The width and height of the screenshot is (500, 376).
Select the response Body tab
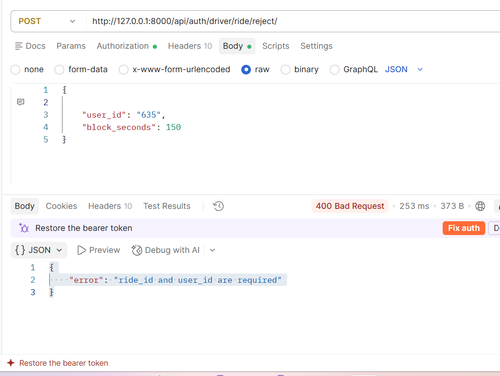[25, 206]
